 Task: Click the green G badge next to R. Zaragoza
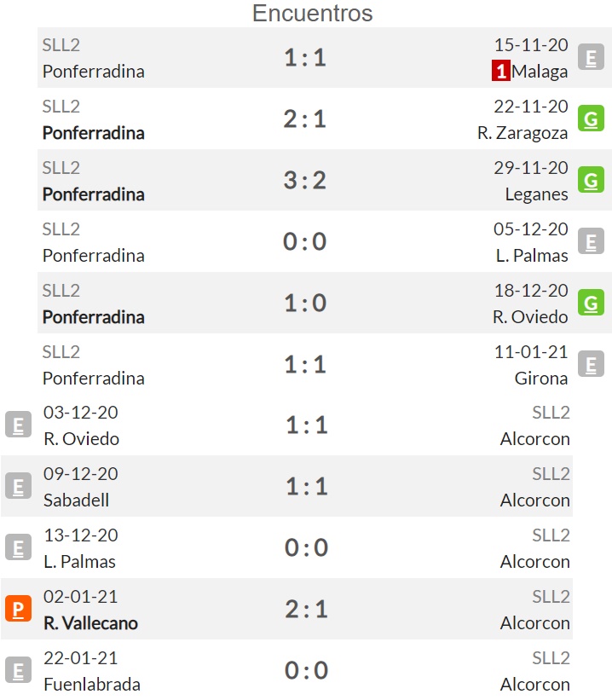591,119
